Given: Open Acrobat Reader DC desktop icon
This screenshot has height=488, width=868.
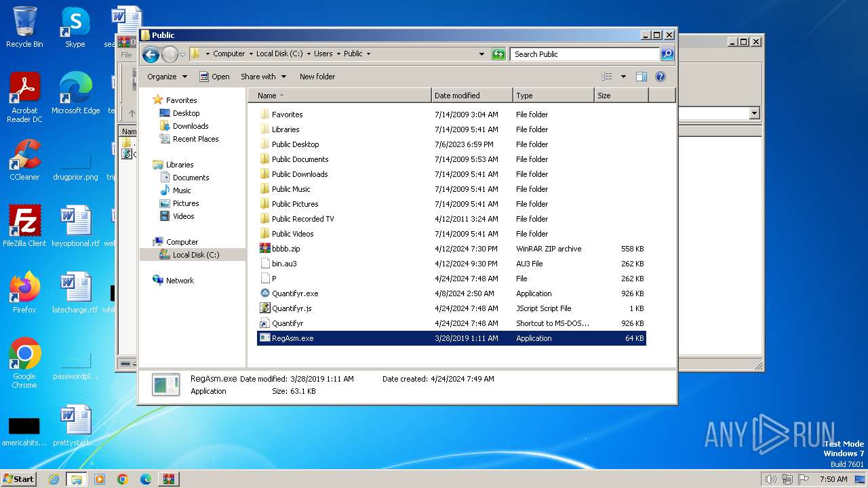Looking at the screenshot, I should 24,98.
